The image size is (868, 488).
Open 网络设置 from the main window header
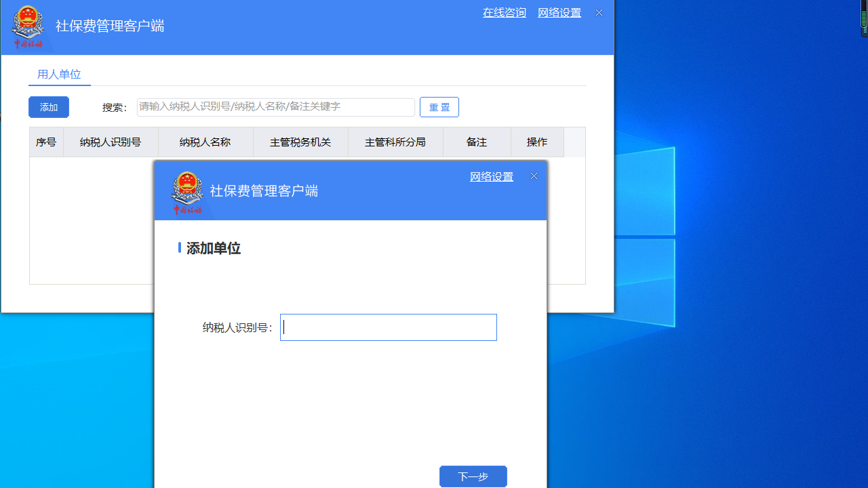559,12
